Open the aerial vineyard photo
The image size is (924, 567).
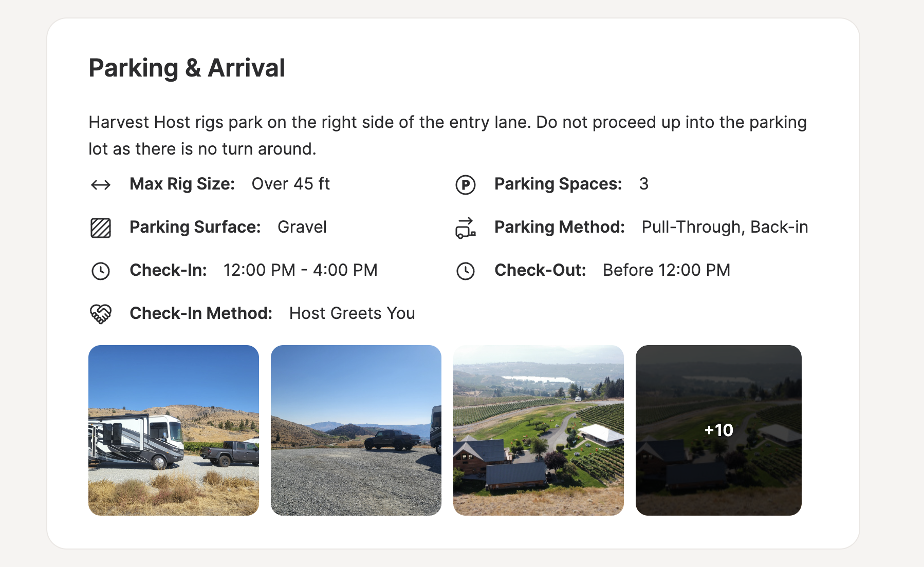539,430
